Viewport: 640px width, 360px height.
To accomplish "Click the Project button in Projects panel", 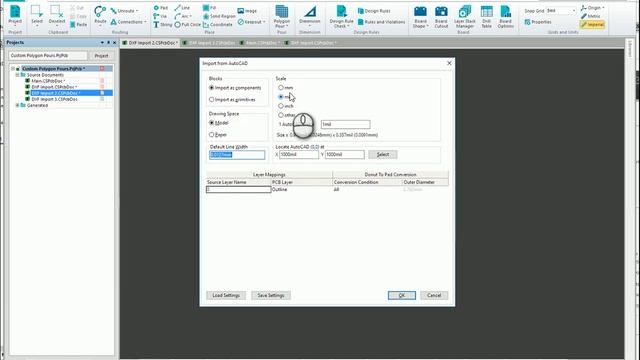I will click(101, 56).
